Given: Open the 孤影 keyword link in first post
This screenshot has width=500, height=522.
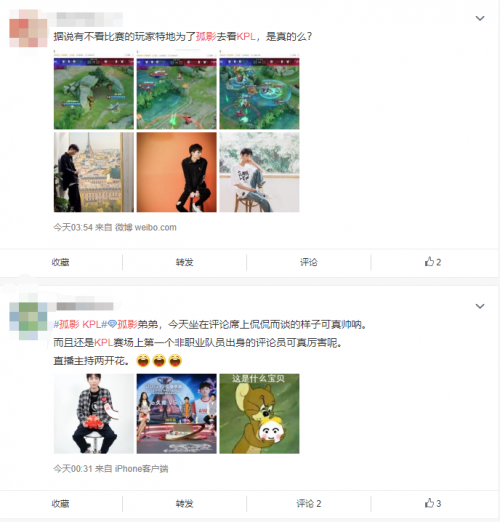Looking at the screenshot, I should tap(206, 36).
